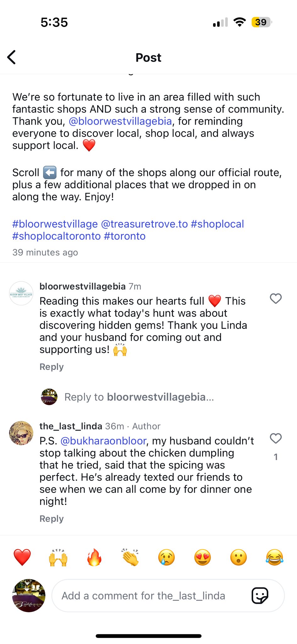Tap Reply under bloorwestvillagebia's comment

pos(52,367)
